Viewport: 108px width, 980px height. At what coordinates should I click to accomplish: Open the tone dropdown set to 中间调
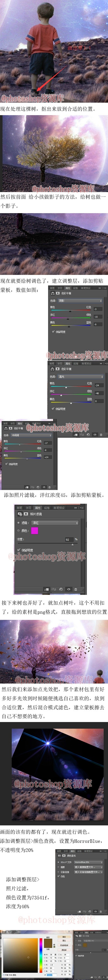[x=31, y=435]
